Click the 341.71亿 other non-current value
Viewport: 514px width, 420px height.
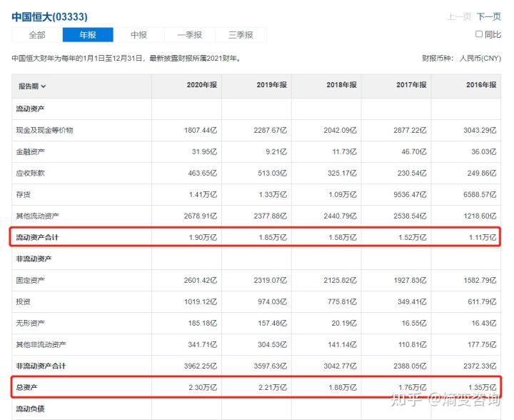point(203,344)
